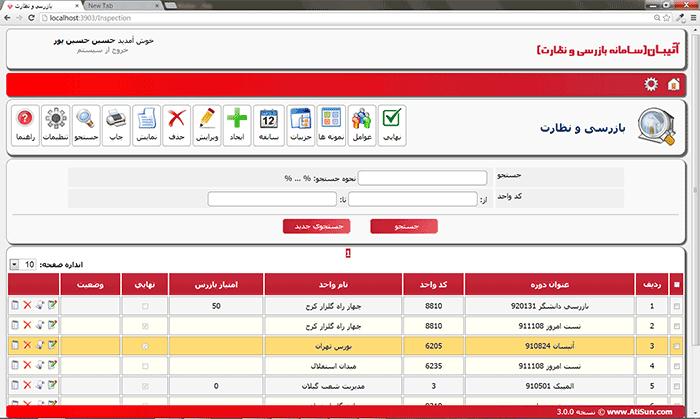Click red X delete icon in row 3
This screenshot has height=419, width=700.
[x=27, y=345]
